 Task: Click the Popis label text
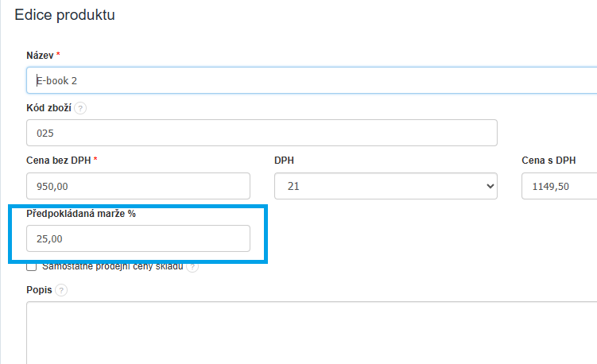[39, 290]
